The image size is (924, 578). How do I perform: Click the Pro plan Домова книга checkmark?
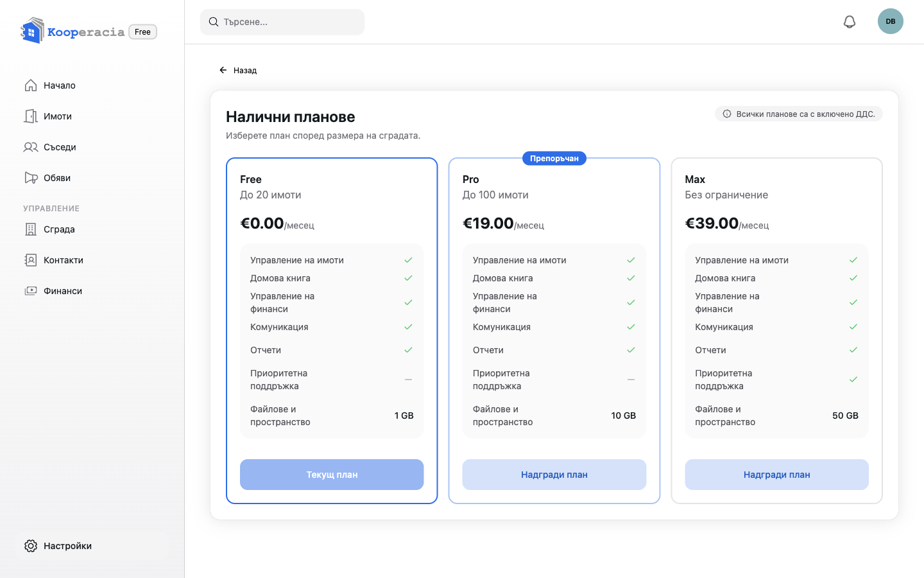[631, 278]
